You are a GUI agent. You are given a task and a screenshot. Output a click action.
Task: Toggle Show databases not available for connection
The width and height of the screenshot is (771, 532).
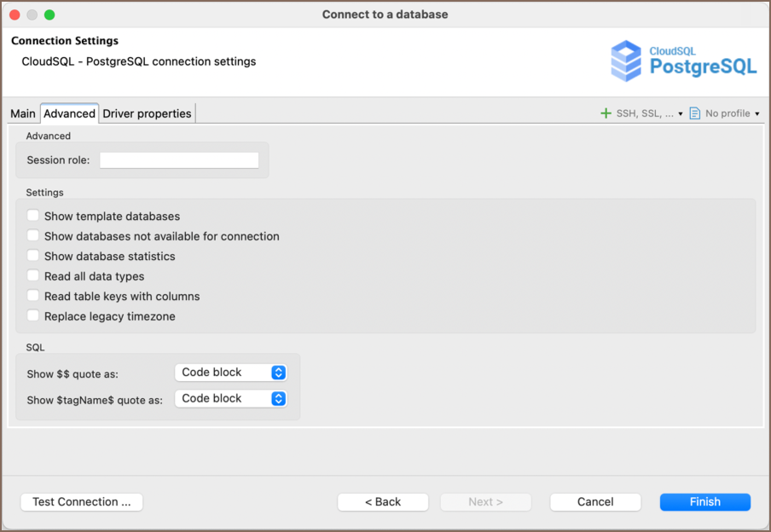coord(33,236)
